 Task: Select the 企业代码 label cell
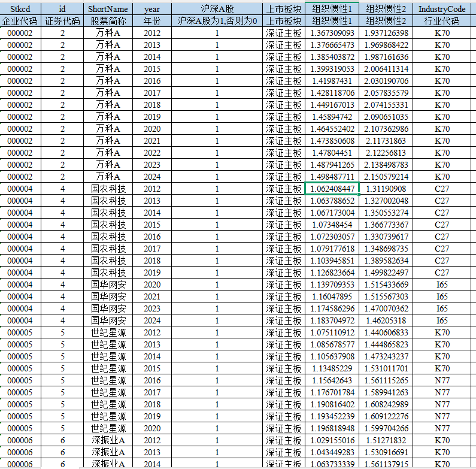coord(20,21)
